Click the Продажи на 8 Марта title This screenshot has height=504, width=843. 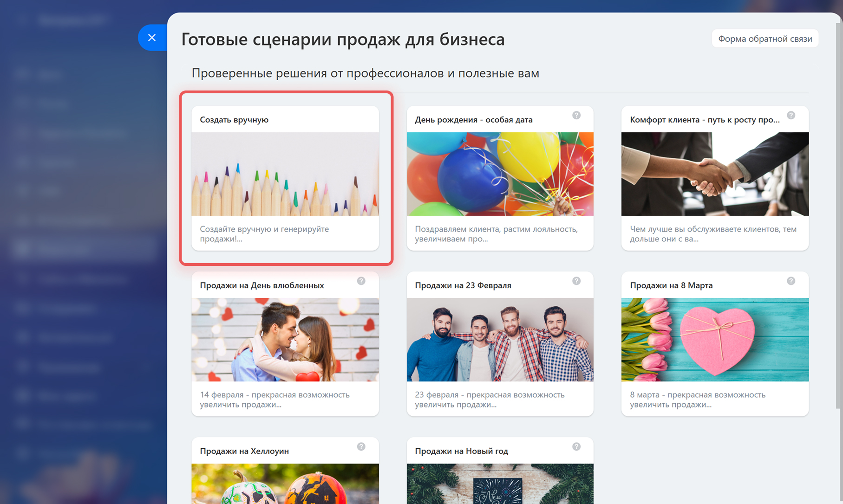[x=671, y=285]
